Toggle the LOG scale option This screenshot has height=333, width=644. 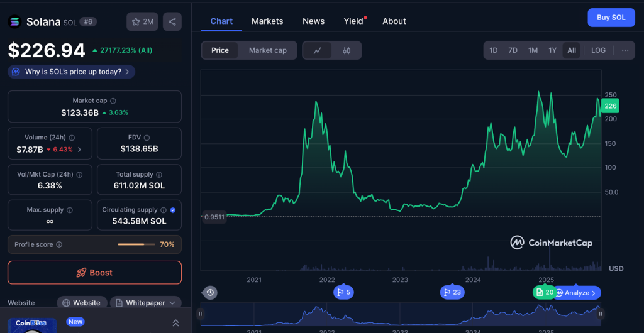(x=598, y=50)
